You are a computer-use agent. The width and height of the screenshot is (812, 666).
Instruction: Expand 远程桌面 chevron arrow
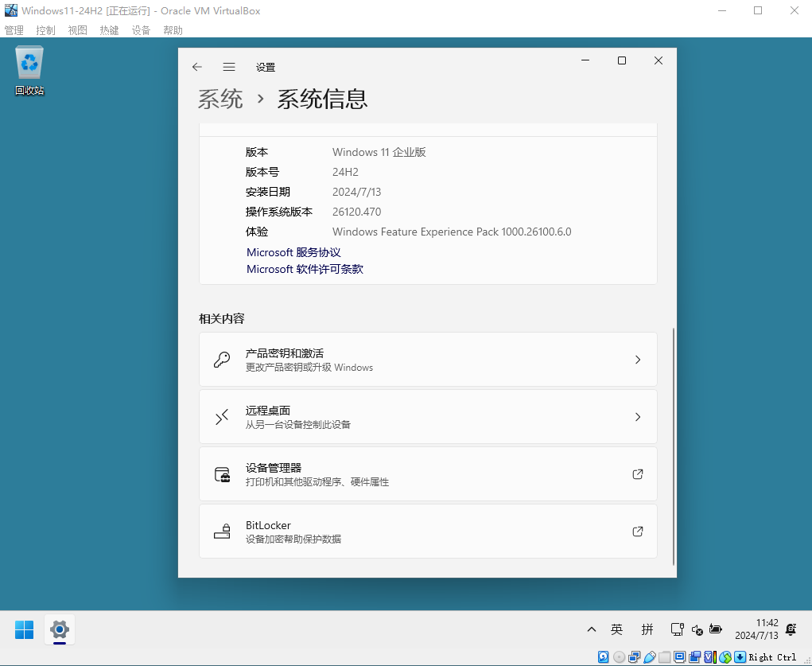coord(638,417)
